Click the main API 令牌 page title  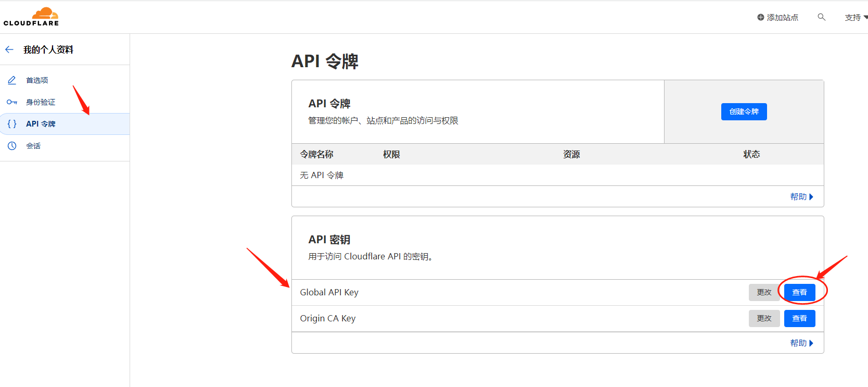coord(325,61)
